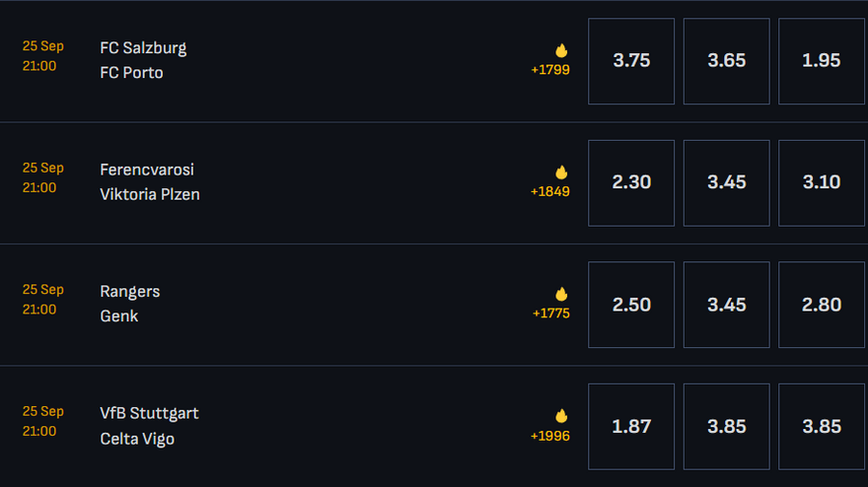Choose 1.95 odds for FC Porto
The height and width of the screenshot is (487, 868).
pos(822,61)
